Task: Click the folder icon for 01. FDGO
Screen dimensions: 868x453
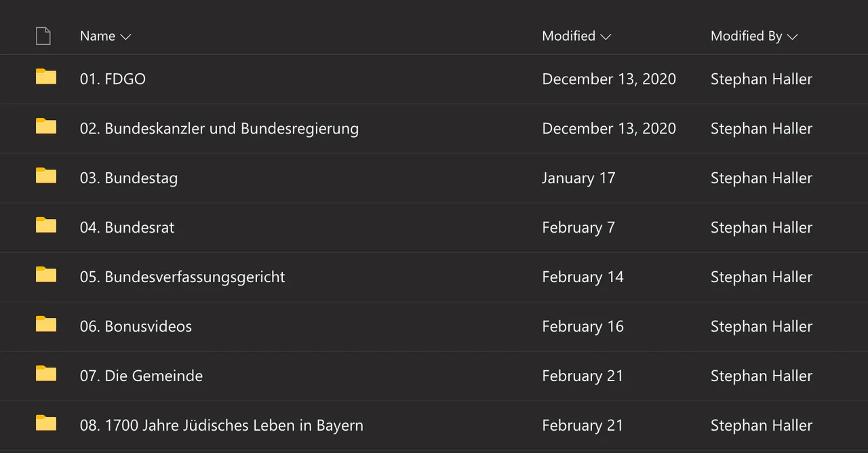Action: pos(46,77)
